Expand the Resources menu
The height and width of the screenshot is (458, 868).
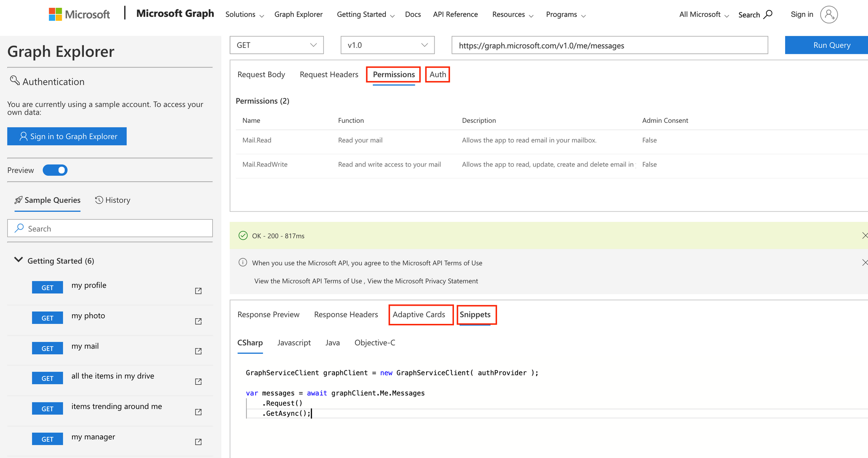pyautogui.click(x=513, y=14)
